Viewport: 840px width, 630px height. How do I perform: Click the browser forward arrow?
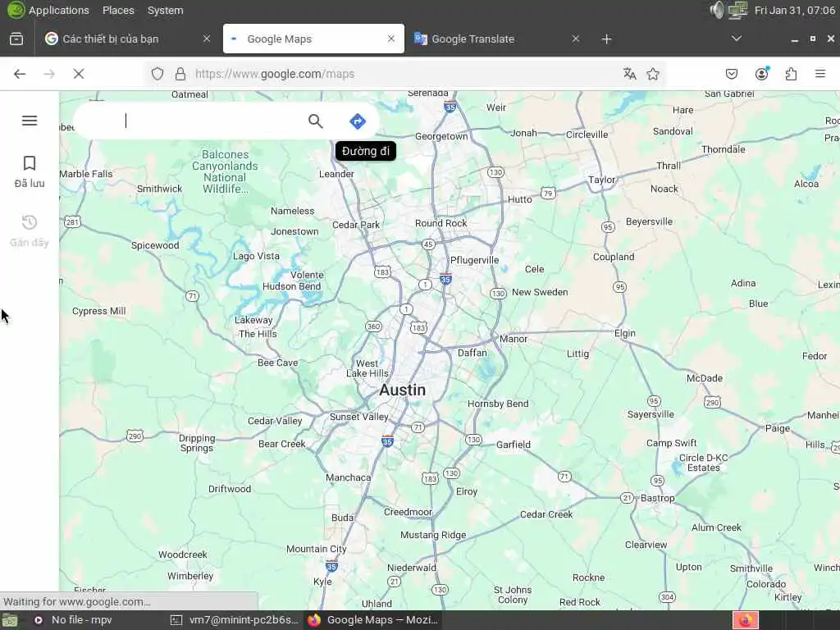pos(49,74)
